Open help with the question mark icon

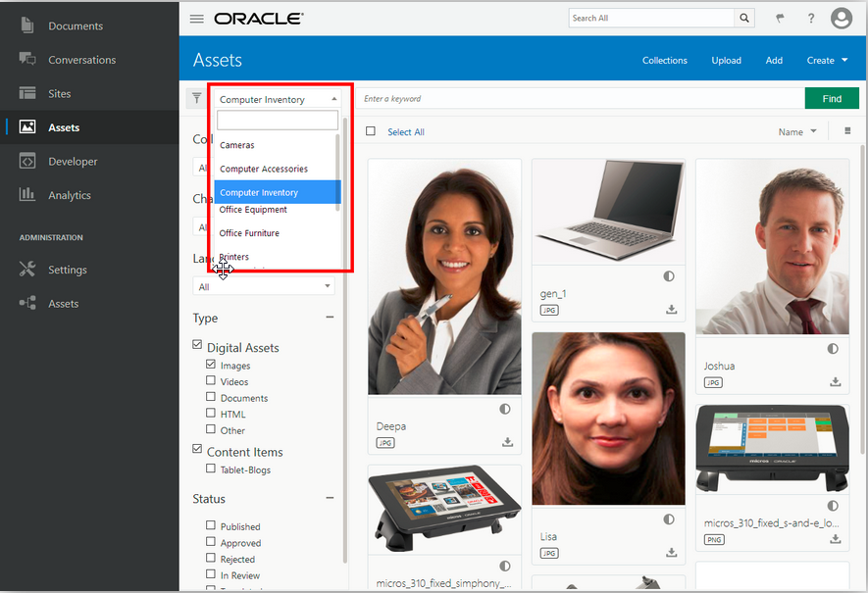click(811, 17)
